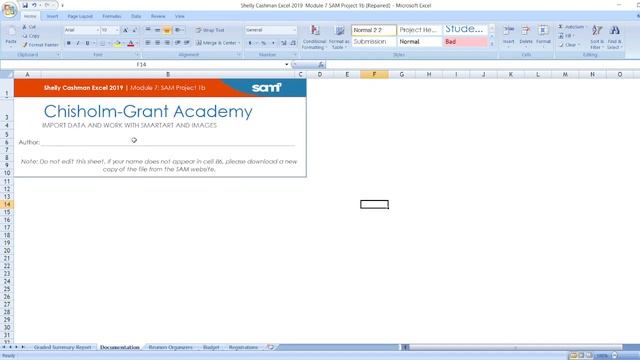Toggle highlighted bottom align button
The image size is (640, 360).
tap(167, 30)
